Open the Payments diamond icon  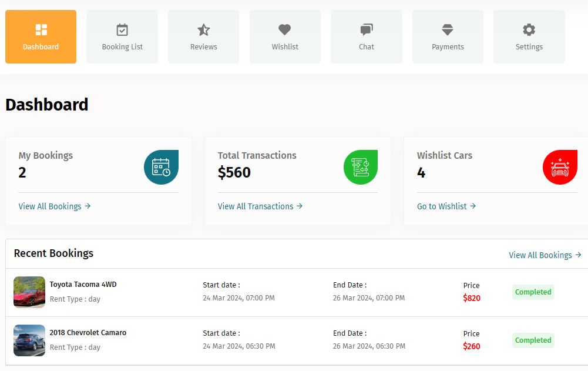pos(448,29)
